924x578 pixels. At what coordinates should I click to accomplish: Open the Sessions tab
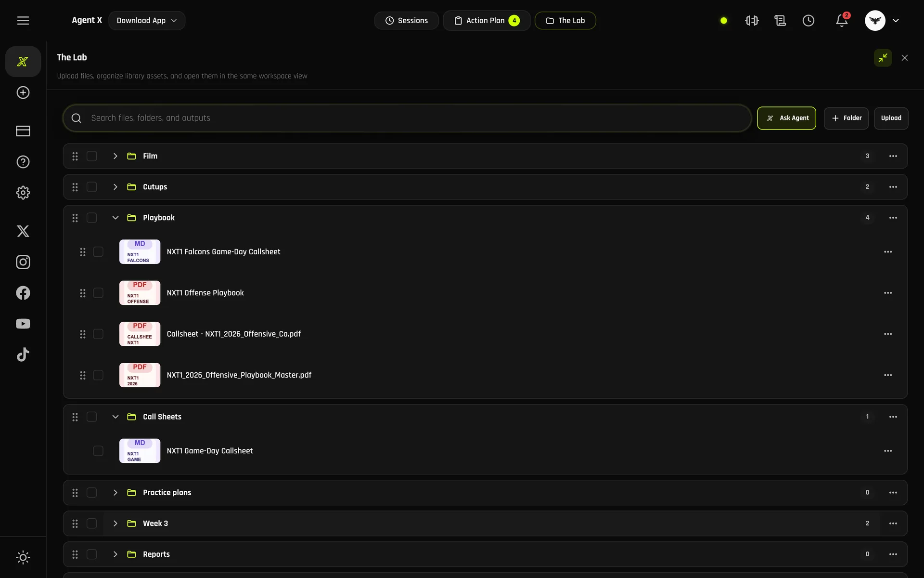(x=407, y=20)
